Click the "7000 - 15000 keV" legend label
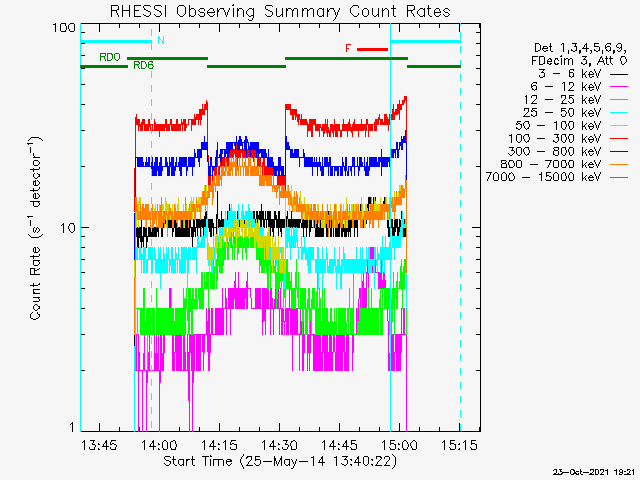The height and width of the screenshot is (480, 640). pos(543,177)
